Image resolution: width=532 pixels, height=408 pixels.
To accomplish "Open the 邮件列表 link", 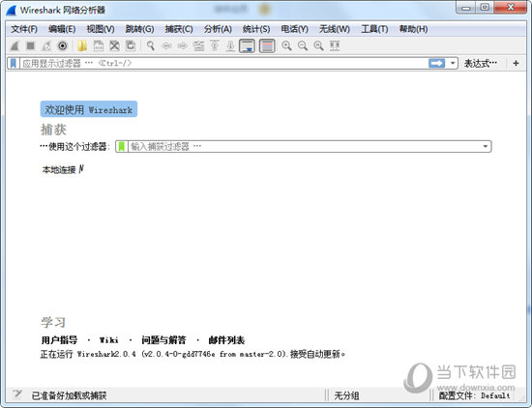I will coord(226,339).
